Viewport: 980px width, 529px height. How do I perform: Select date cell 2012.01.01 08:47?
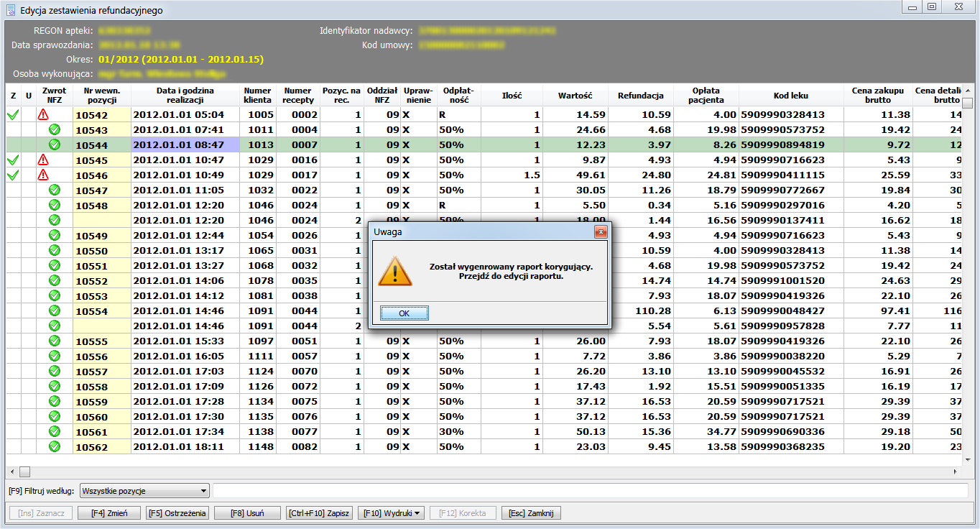tap(185, 144)
